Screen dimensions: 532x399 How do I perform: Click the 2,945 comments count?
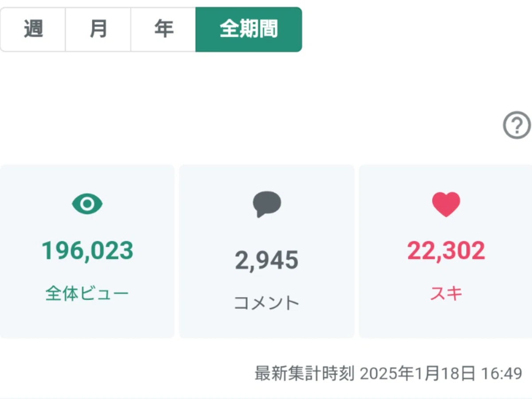tap(267, 261)
